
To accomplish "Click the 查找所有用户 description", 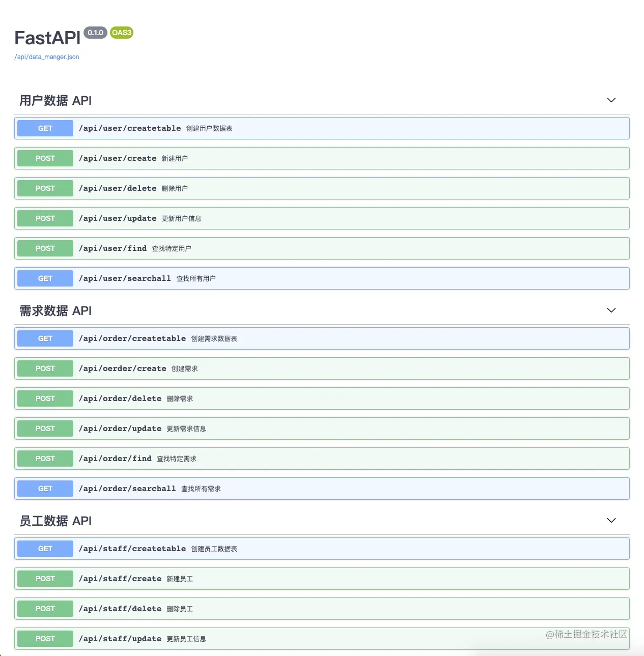I will [196, 279].
